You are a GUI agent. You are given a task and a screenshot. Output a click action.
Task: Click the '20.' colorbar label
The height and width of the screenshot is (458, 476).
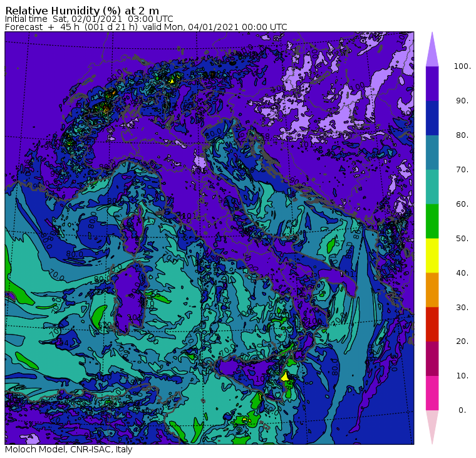(462, 341)
